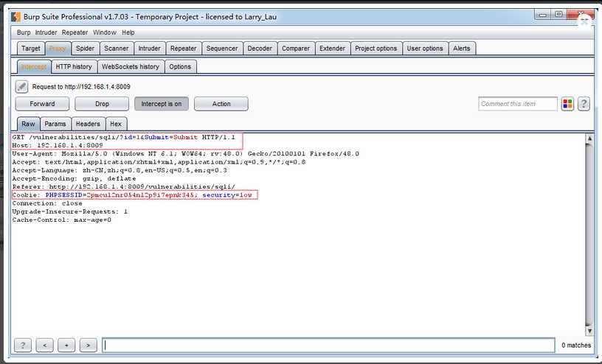The height and width of the screenshot is (364, 602).
Task: Open the highlight color picker icon
Action: (567, 104)
